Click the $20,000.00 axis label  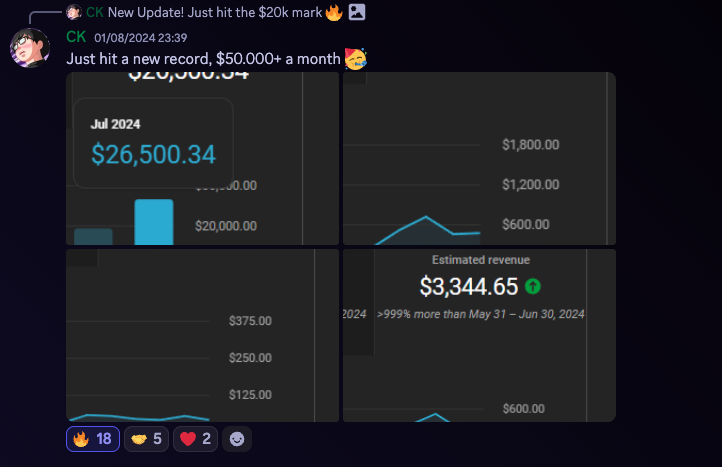tap(226, 226)
